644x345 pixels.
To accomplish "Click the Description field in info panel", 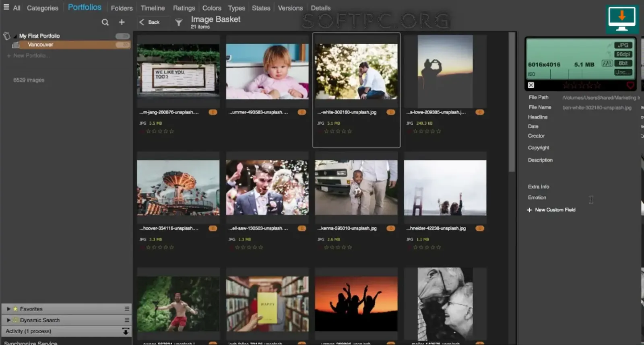I will point(540,160).
